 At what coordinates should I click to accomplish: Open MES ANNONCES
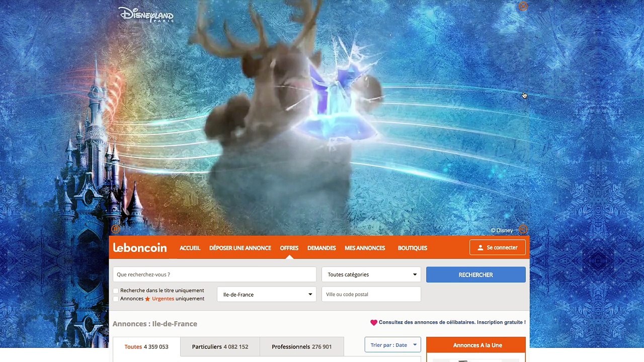coord(365,248)
